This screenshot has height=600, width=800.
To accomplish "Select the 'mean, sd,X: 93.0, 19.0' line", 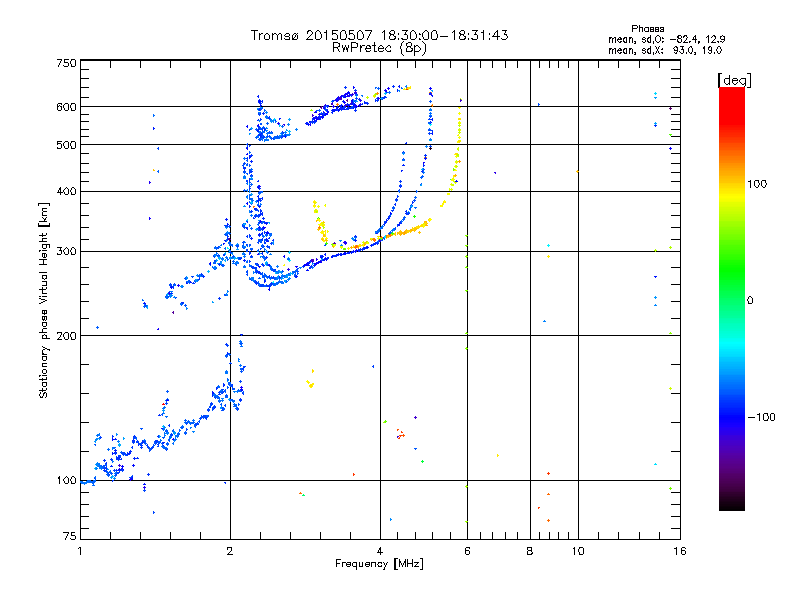I will pos(665,50).
